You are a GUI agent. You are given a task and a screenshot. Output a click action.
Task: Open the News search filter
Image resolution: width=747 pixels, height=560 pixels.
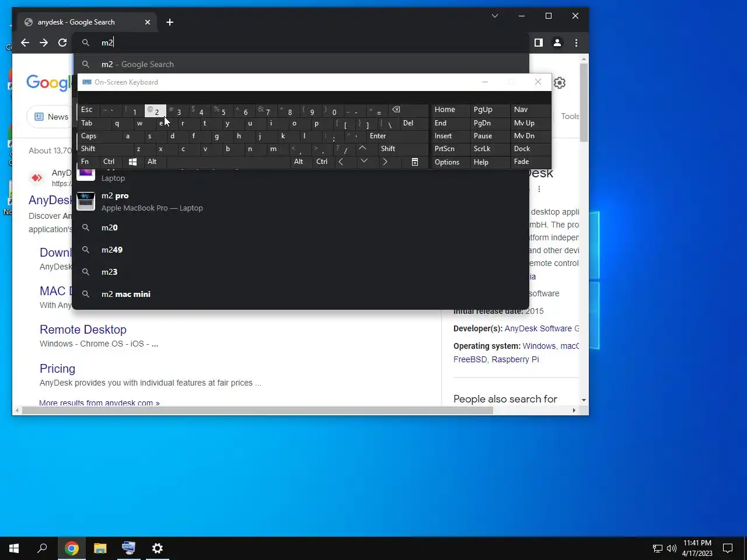click(51, 117)
